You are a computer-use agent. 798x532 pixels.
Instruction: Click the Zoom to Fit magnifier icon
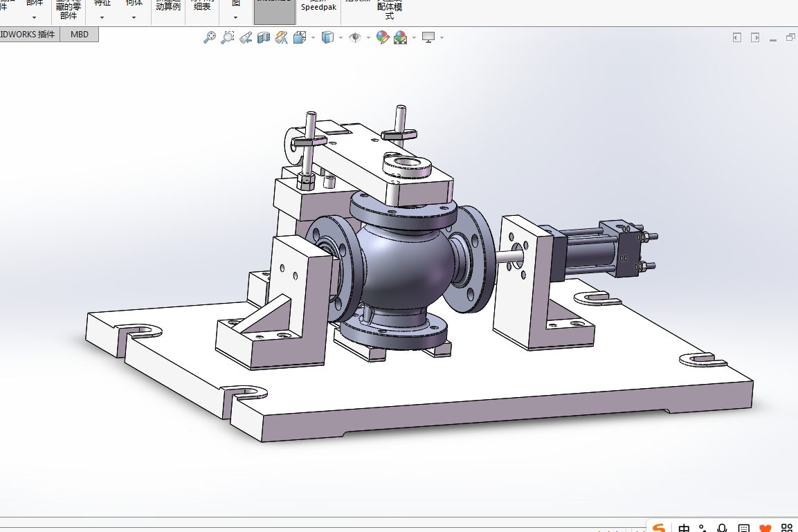209,37
